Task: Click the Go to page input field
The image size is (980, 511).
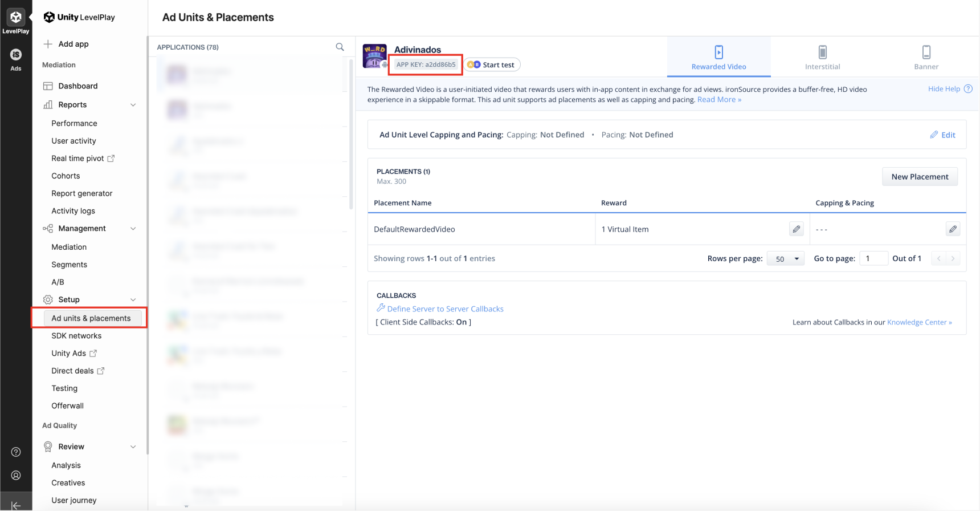Action: tap(873, 258)
